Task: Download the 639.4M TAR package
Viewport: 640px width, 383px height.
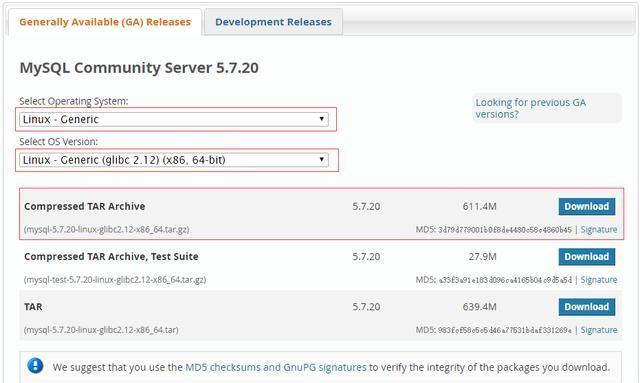Action: coord(587,307)
